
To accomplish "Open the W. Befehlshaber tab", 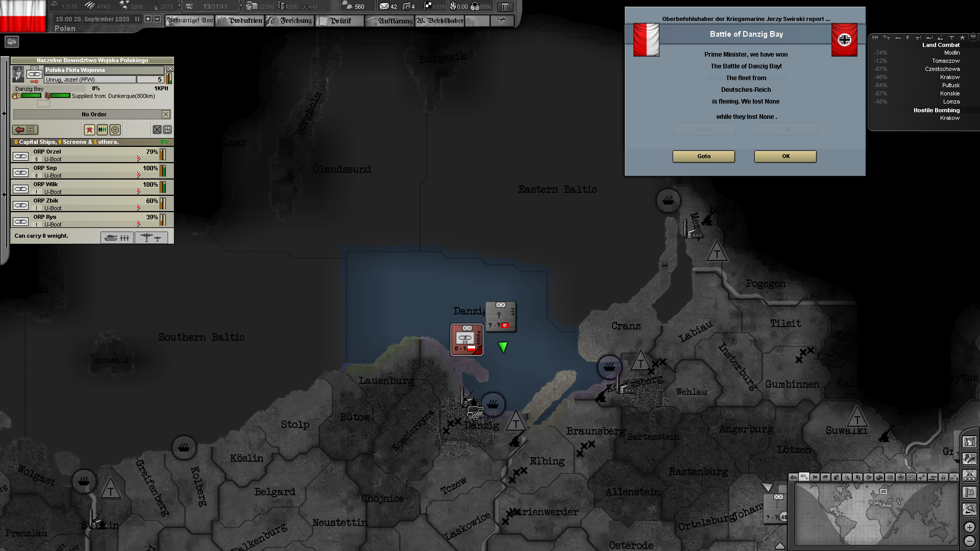I will tap(439, 21).
